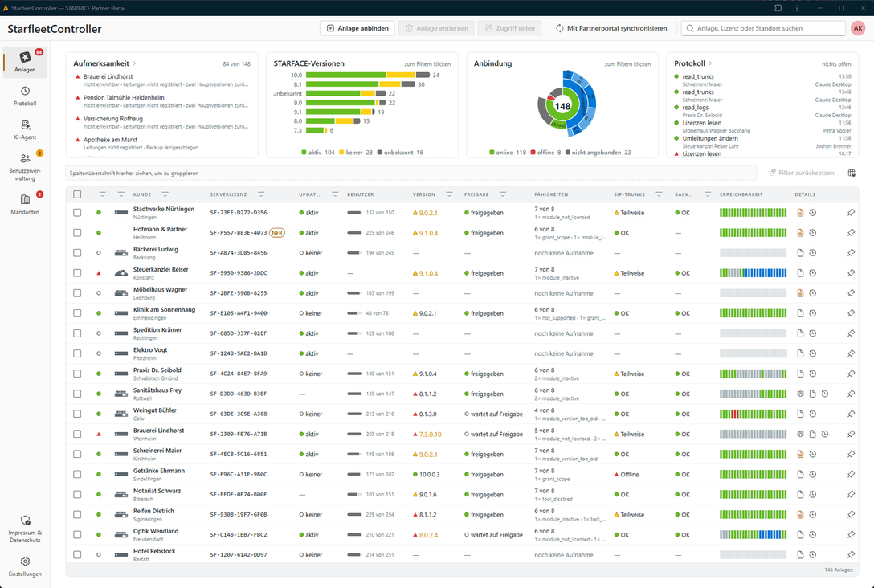Open the Protokoll section in the sidebar
The image size is (874, 588).
point(25,96)
